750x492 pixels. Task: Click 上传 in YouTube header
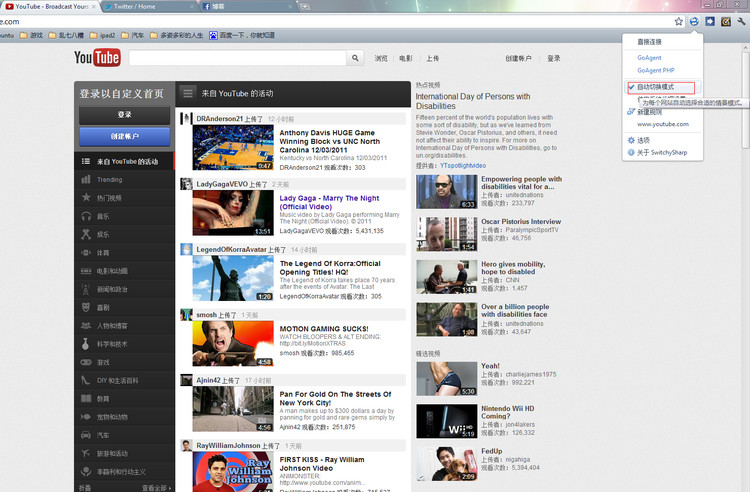pyautogui.click(x=432, y=58)
